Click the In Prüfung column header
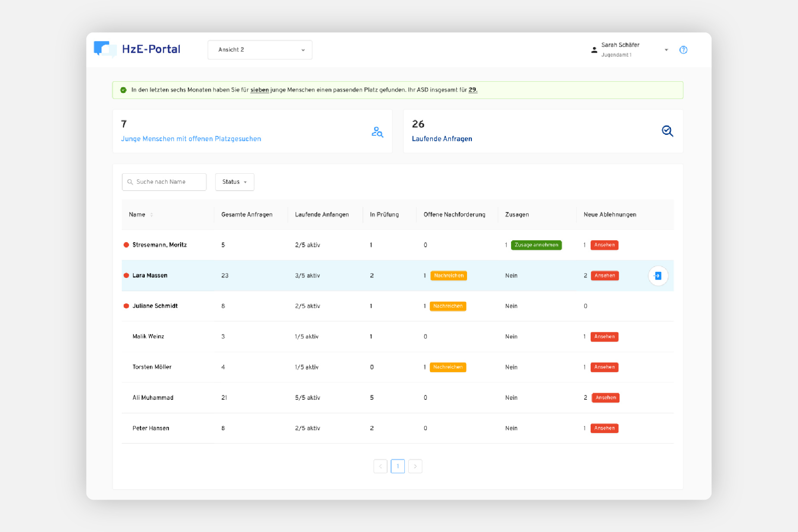Image resolution: width=798 pixels, height=532 pixels. 384,215
